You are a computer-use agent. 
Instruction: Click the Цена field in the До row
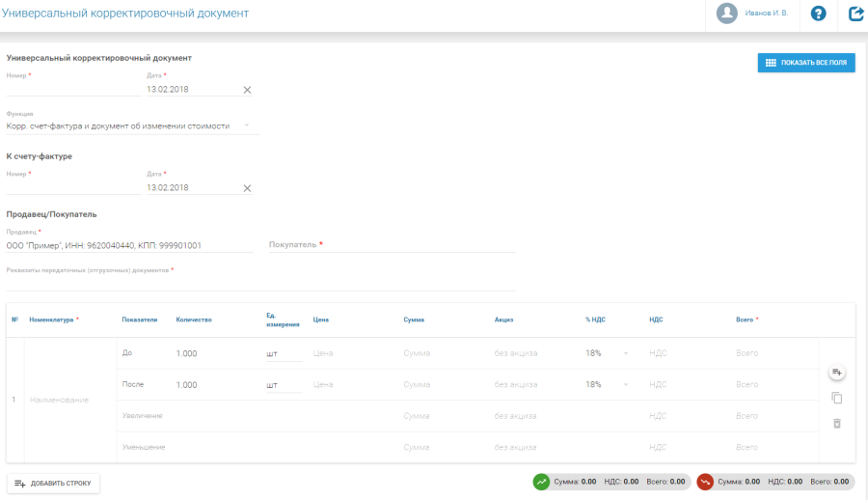pos(347,353)
